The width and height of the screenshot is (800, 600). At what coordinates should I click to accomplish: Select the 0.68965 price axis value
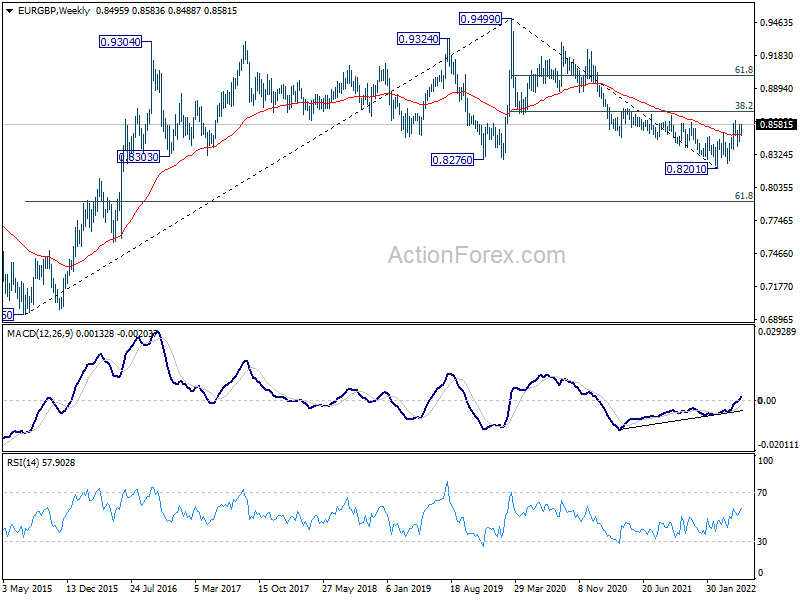coord(777,319)
